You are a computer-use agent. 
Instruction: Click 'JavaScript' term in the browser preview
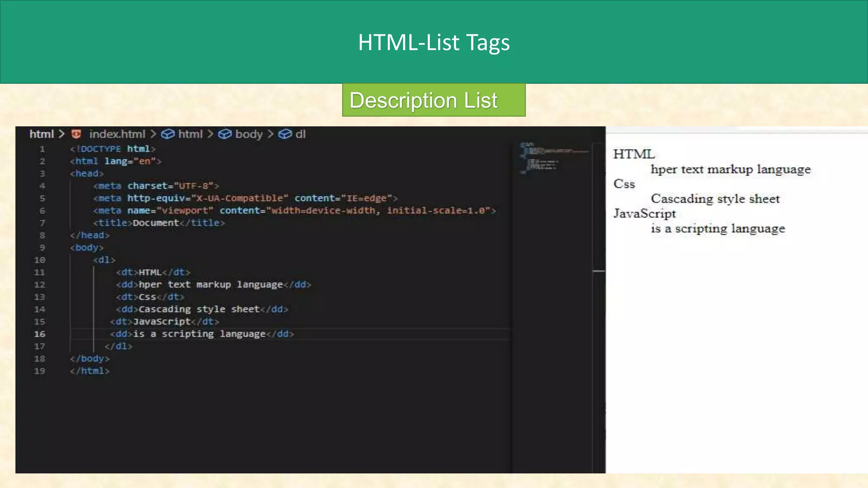(x=645, y=213)
